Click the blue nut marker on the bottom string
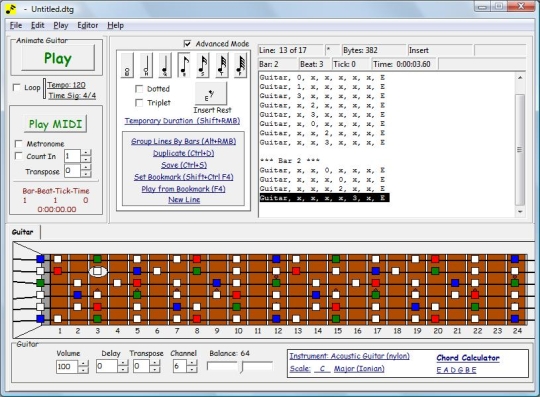 point(40,319)
